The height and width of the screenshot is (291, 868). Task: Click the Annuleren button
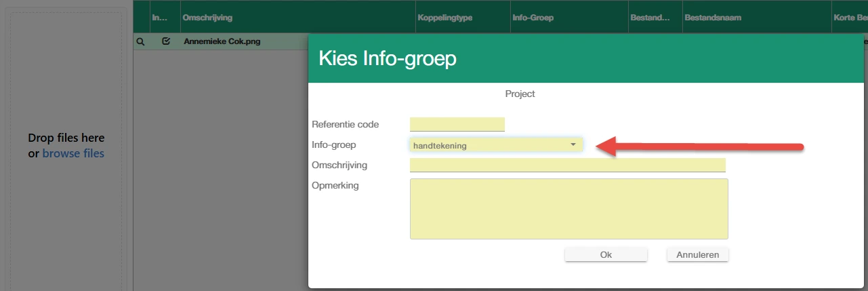pyautogui.click(x=698, y=254)
